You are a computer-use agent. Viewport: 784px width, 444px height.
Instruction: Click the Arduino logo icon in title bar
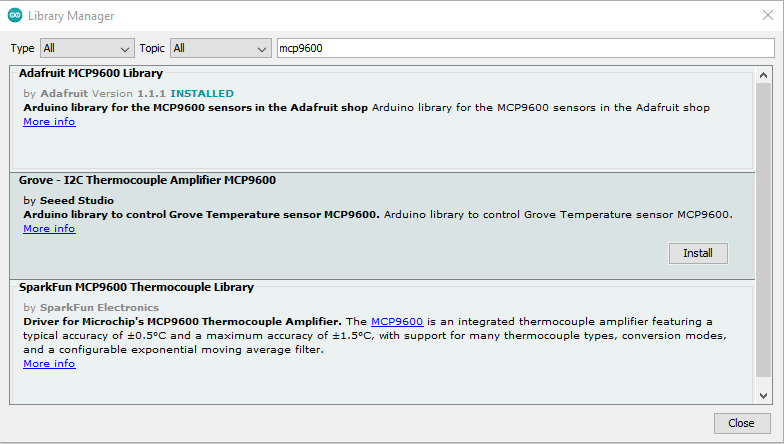pos(15,16)
